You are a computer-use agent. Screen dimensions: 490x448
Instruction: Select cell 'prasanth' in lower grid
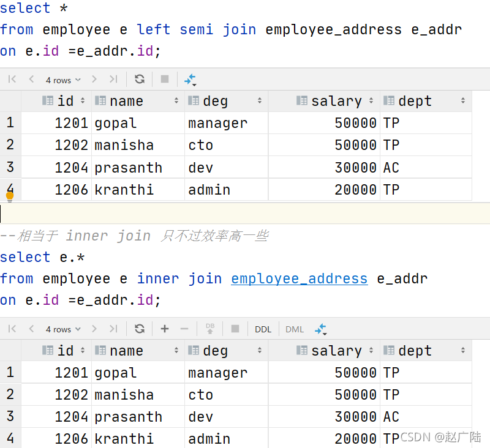(138, 417)
